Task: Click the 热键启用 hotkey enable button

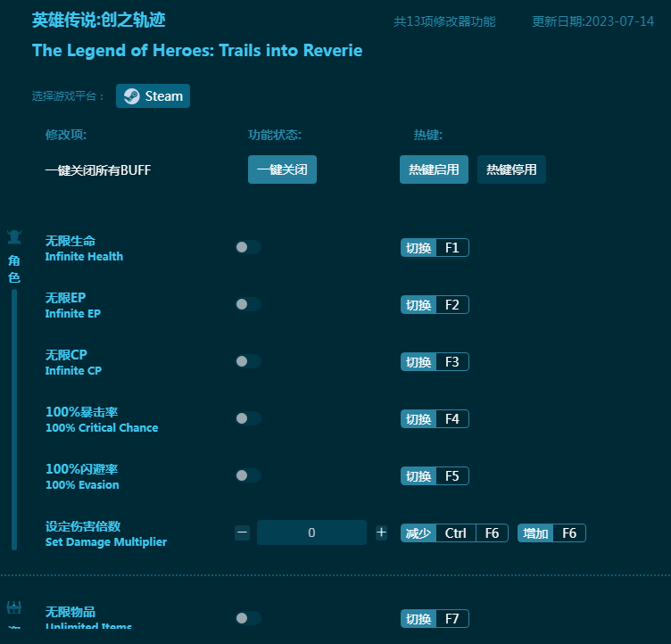Action: tap(434, 169)
